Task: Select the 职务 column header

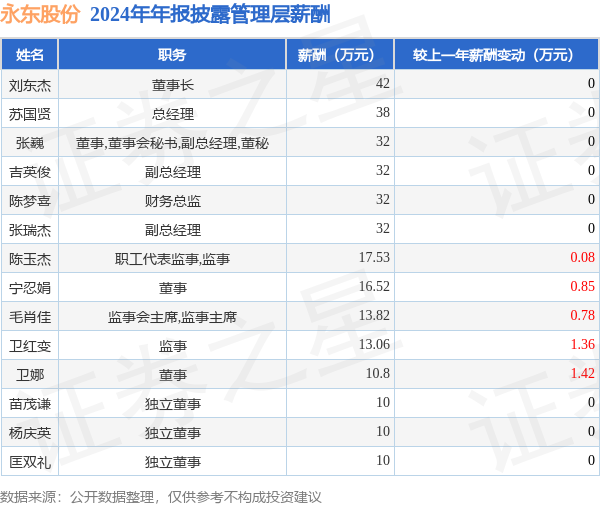Action: [172, 55]
